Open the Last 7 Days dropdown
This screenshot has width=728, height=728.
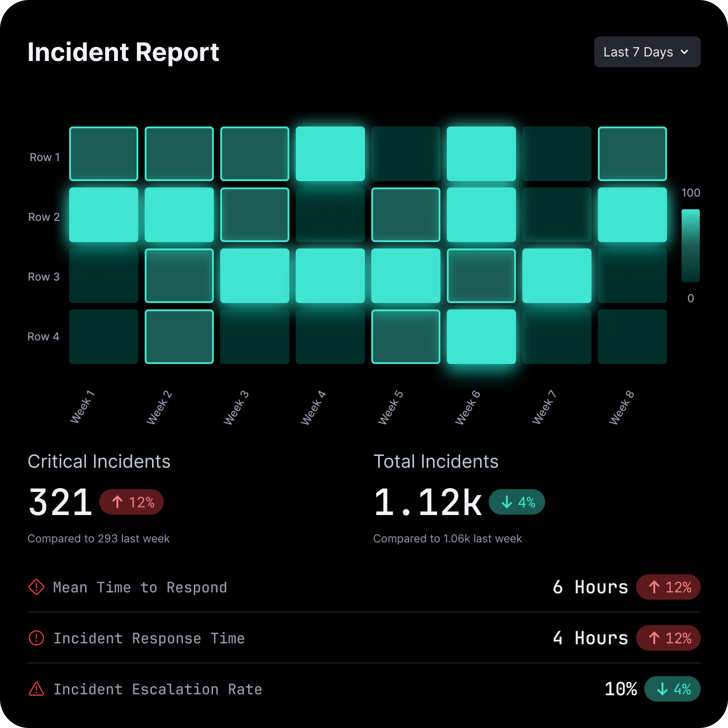pos(647,52)
